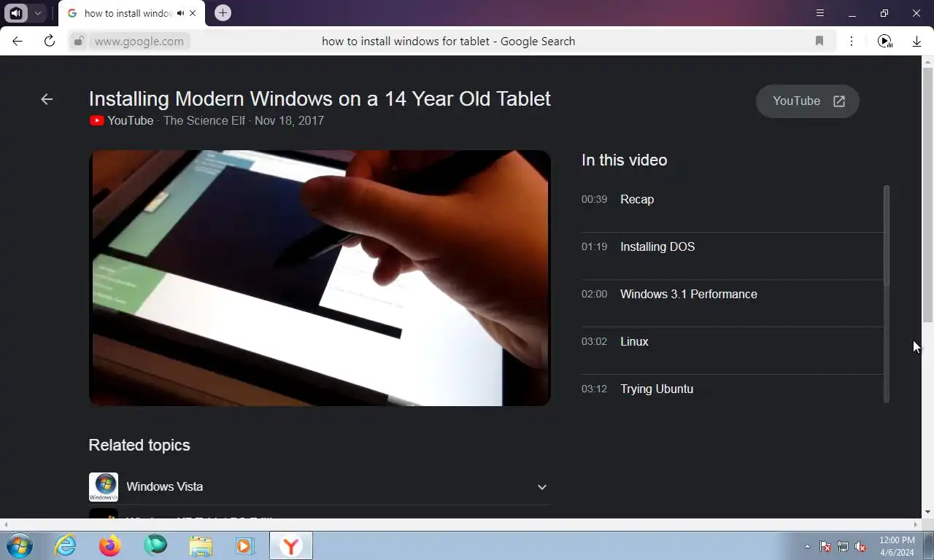Image resolution: width=934 pixels, height=560 pixels.
Task: Switch to Yandex Browser in taskbar
Action: tap(291, 545)
